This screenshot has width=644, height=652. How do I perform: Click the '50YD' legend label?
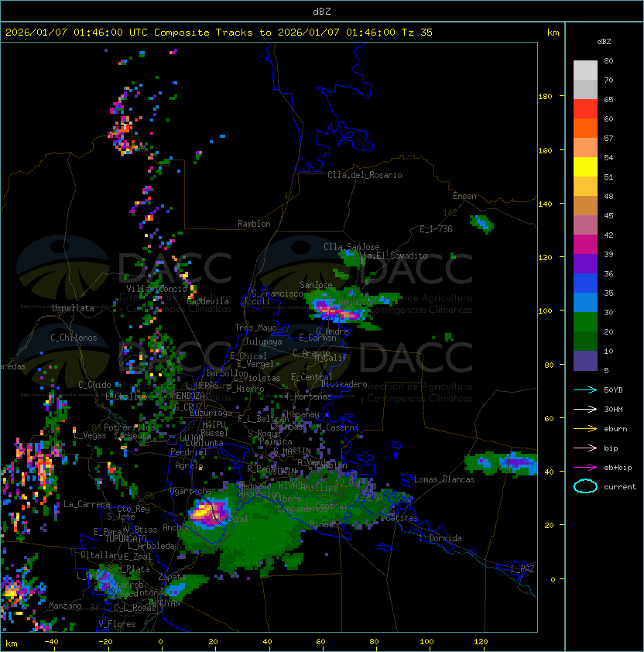click(613, 389)
